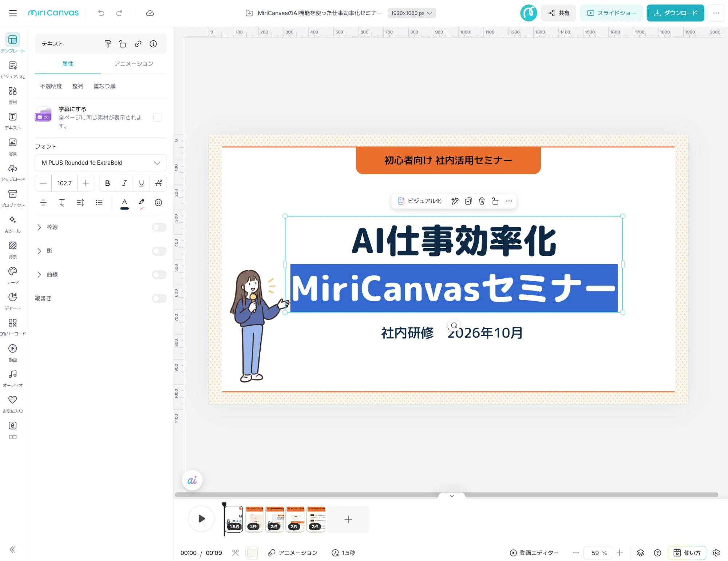Insert emoji with the smiley icon
Viewport: 728px width, 561px height.
tap(158, 203)
